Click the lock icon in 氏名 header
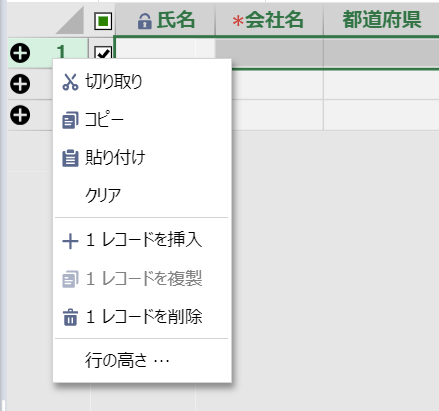Viewport: 439px width, 411px height. (x=144, y=21)
